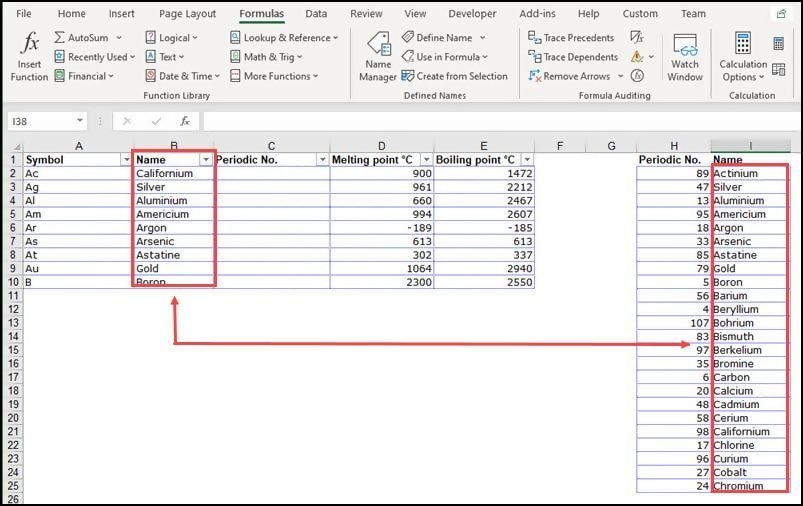Click Remove Arrows
This screenshot has width=803, height=506.
tap(569, 76)
